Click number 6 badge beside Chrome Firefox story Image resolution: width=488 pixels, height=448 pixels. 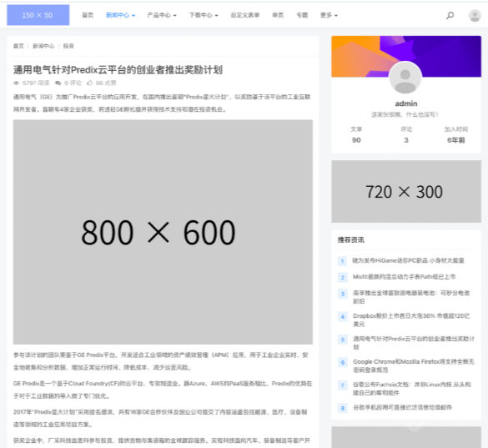point(342,362)
